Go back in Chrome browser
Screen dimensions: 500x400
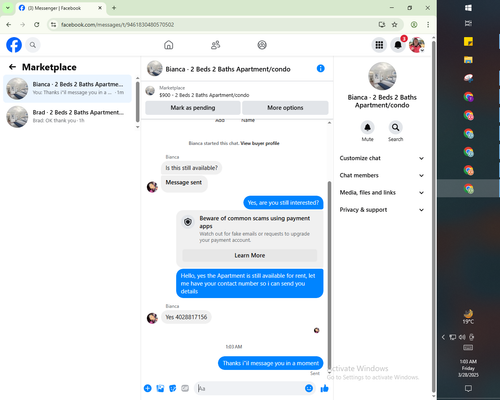[9, 24]
